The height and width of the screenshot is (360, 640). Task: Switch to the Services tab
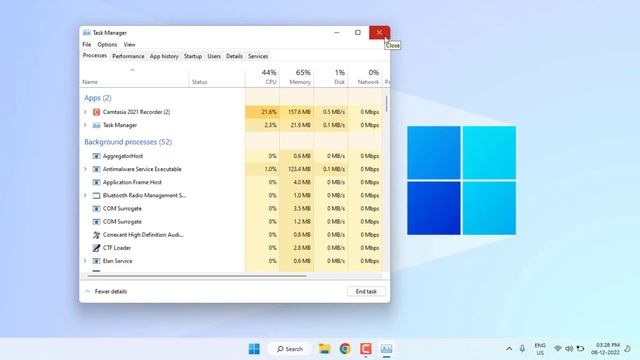258,56
